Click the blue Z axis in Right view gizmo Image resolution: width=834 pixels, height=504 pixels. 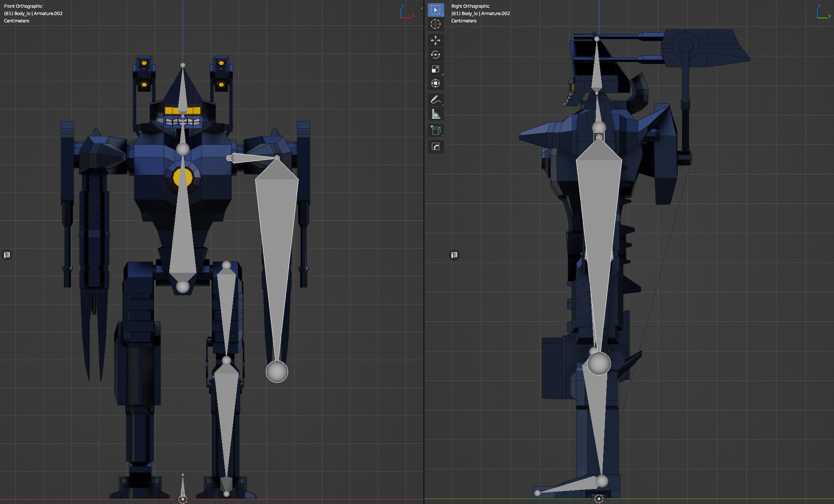[x=819, y=6]
